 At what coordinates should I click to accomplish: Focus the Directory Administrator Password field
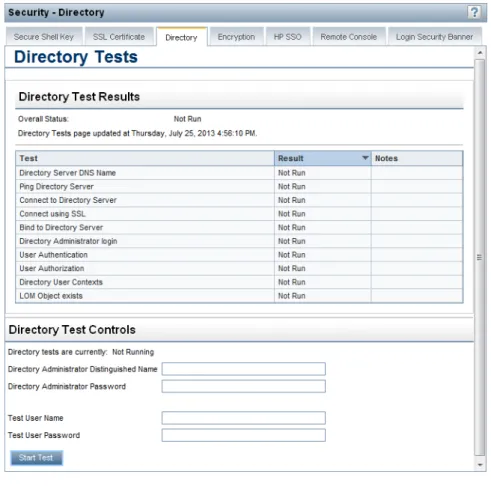pos(244,386)
